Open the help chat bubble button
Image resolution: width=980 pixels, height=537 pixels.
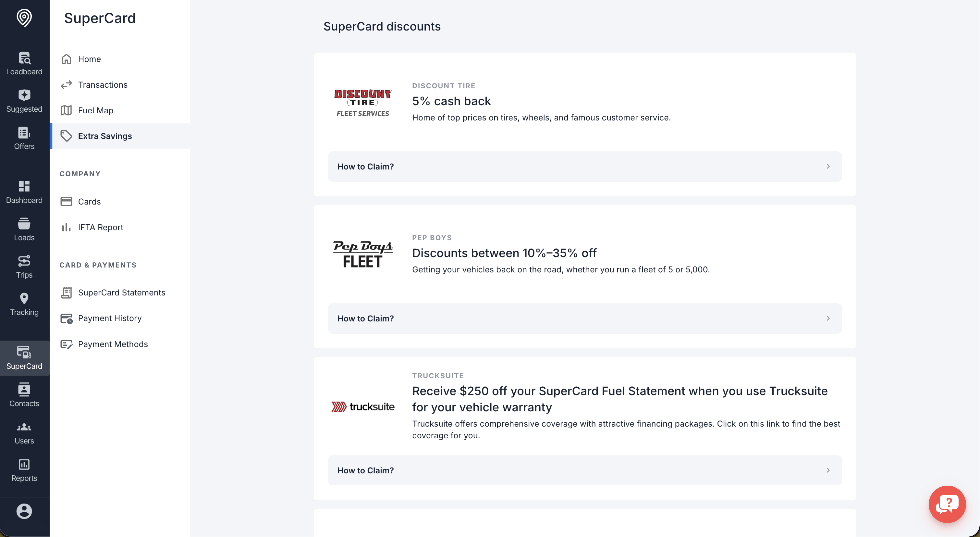pos(947,504)
